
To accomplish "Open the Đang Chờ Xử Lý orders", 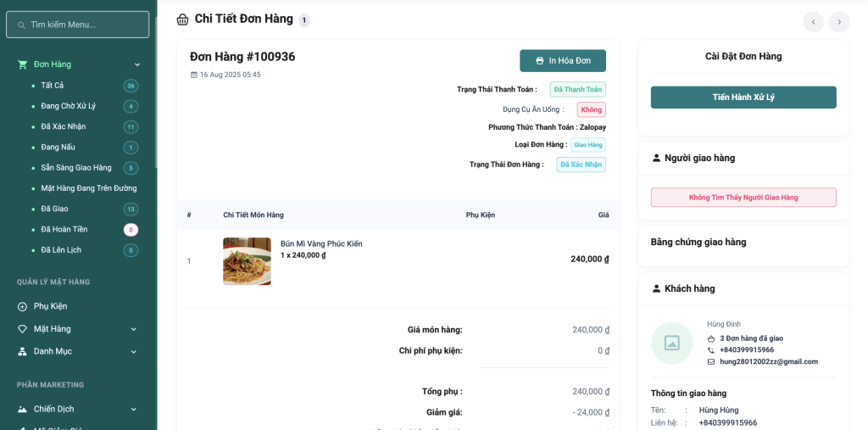I will [69, 106].
